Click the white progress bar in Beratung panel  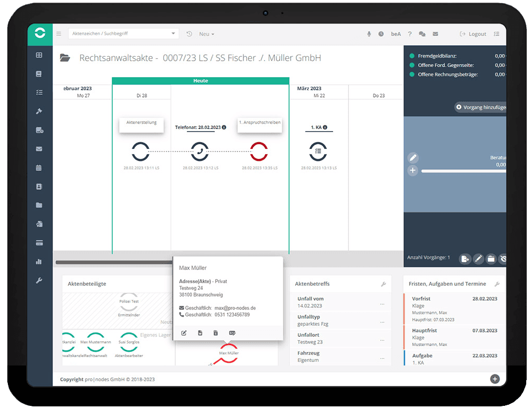click(463, 171)
